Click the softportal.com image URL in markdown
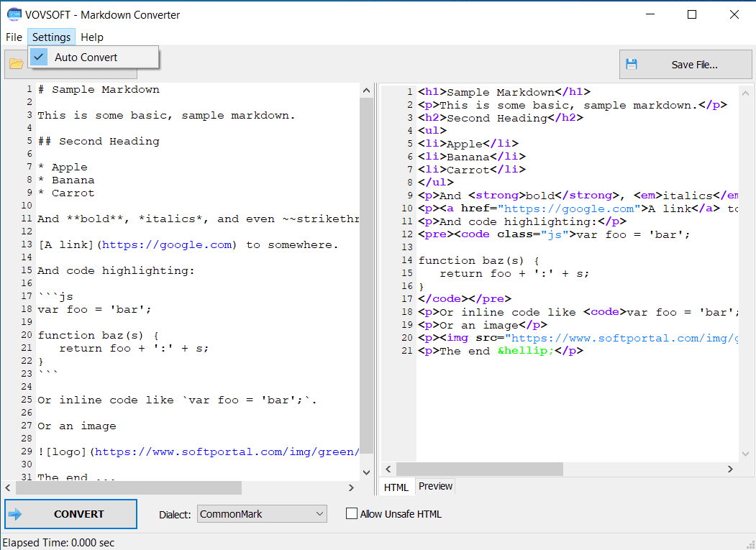 [x=227, y=452]
